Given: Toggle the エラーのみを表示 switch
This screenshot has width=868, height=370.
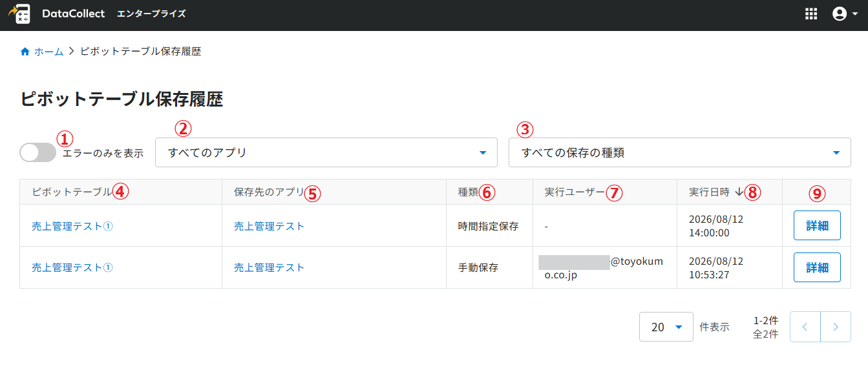Looking at the screenshot, I should (x=38, y=153).
